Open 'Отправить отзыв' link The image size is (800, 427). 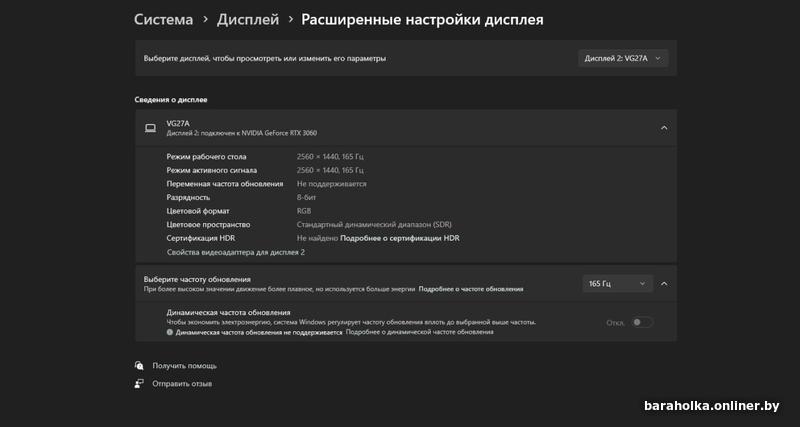click(182, 384)
